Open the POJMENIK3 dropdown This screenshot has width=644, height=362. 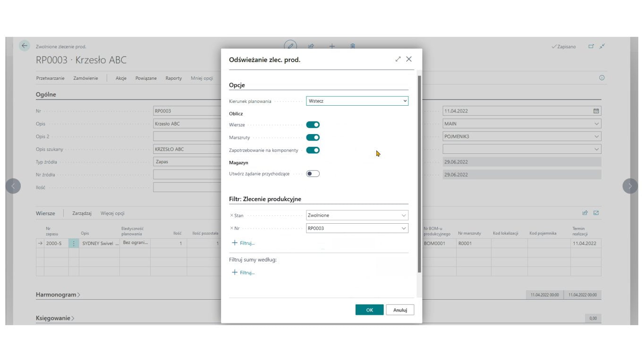pos(596,136)
